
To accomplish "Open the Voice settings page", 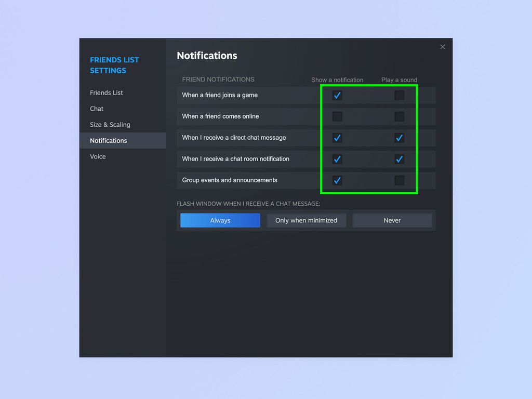I will coord(98,156).
